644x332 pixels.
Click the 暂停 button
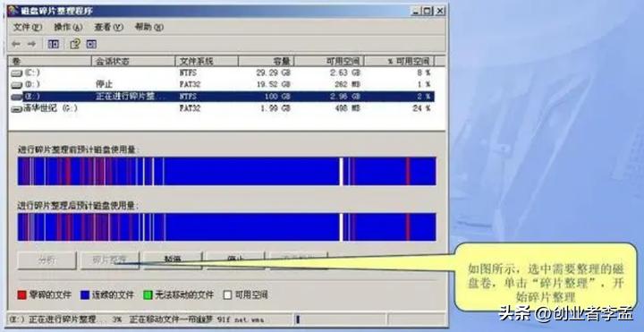pyautogui.click(x=173, y=260)
